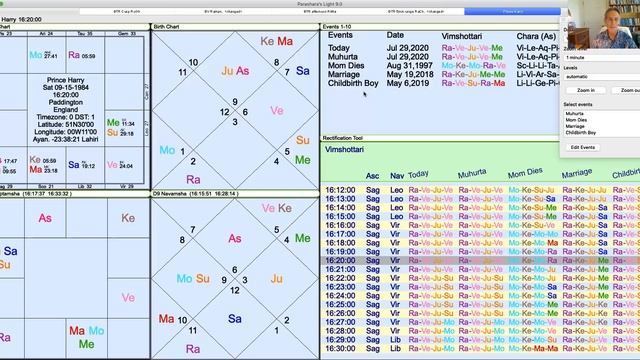Select the Mom Dies event dated Aug 31,1997
This screenshot has height=360, width=640.
[x=443, y=66]
